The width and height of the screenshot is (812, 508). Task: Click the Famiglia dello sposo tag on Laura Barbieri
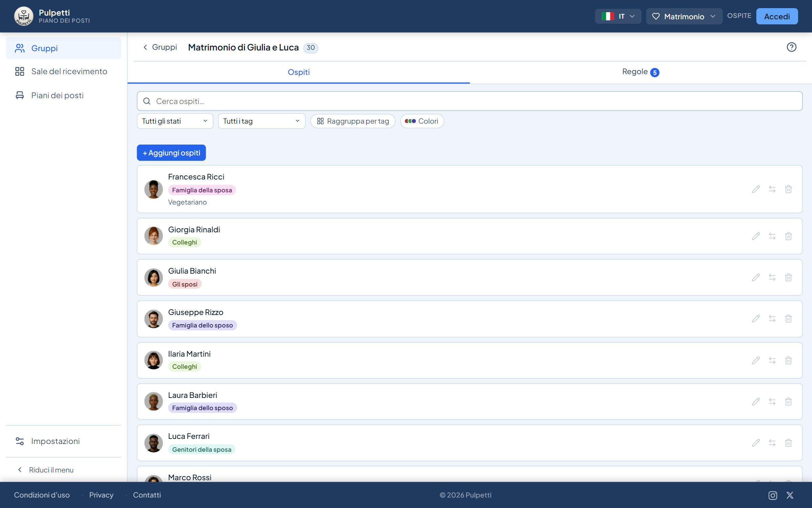coord(202,408)
